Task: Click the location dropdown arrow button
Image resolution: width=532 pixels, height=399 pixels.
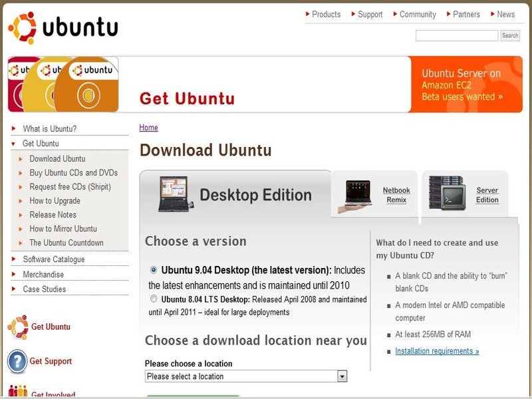Action: click(x=342, y=376)
